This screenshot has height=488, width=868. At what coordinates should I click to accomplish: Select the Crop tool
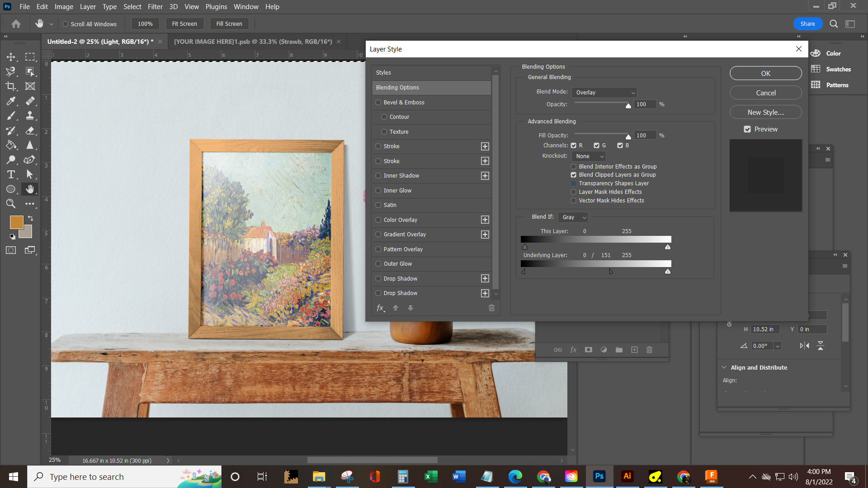(x=11, y=86)
